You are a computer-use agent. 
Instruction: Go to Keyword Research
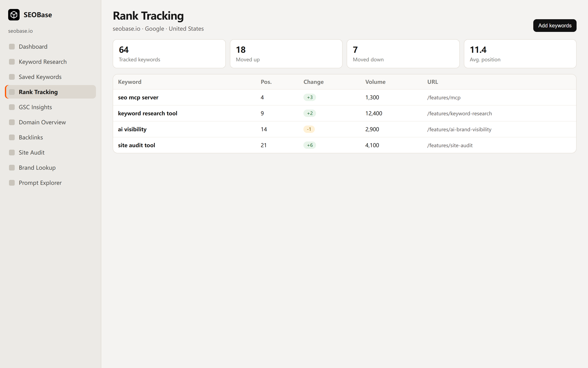50,62
